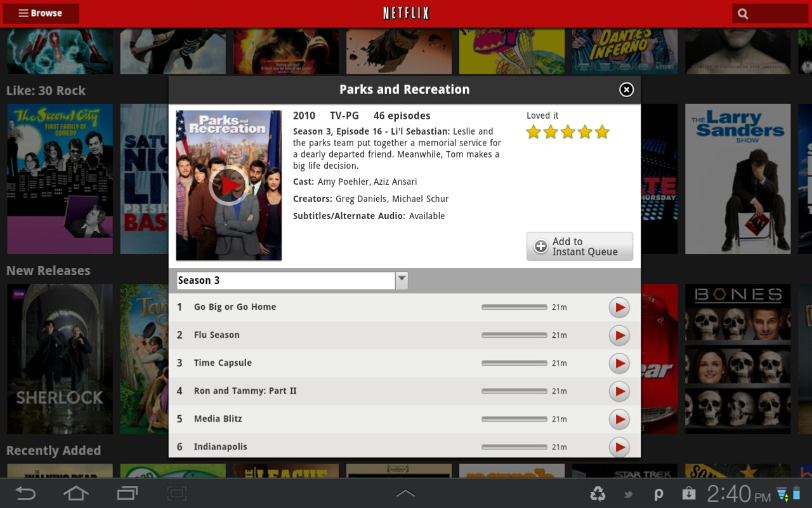The width and height of the screenshot is (812, 508).
Task: Expand the bottom bar up-chevron
Action: coord(405,493)
